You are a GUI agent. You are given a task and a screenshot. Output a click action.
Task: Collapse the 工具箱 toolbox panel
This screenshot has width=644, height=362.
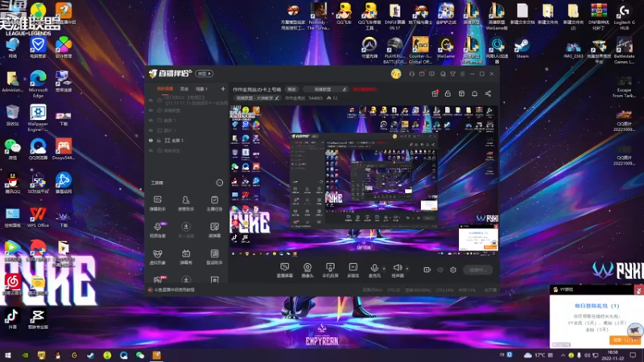tap(219, 183)
